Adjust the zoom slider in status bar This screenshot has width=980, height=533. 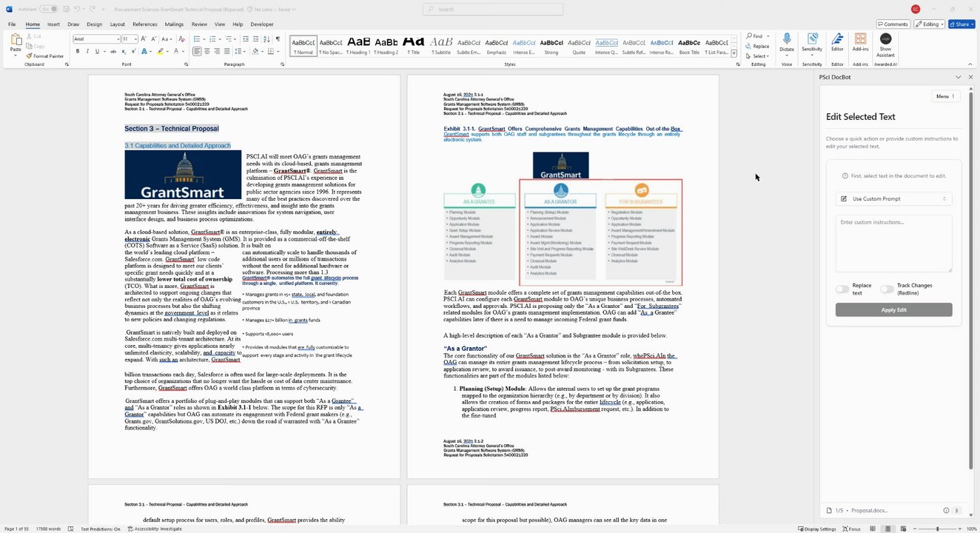point(937,529)
